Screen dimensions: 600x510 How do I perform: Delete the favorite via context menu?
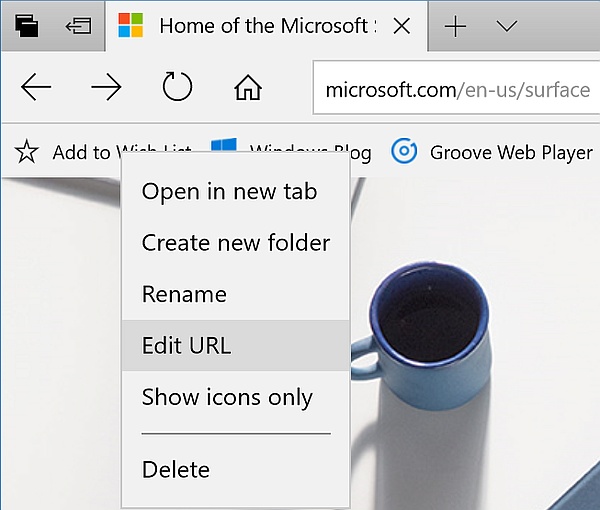tap(175, 469)
